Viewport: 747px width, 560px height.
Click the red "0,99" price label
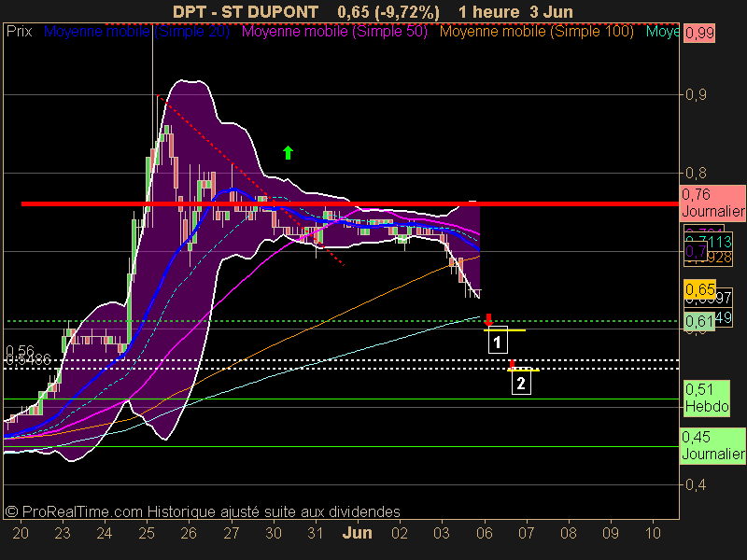tap(699, 34)
